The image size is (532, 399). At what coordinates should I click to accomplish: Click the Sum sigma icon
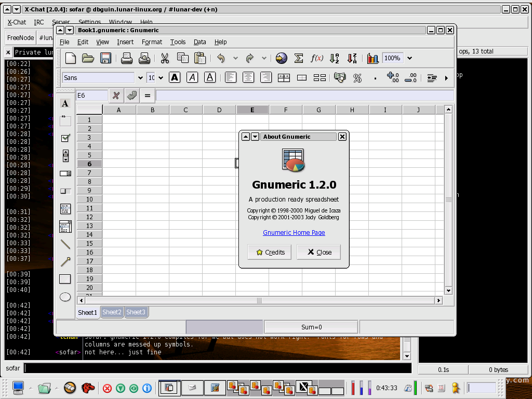299,58
